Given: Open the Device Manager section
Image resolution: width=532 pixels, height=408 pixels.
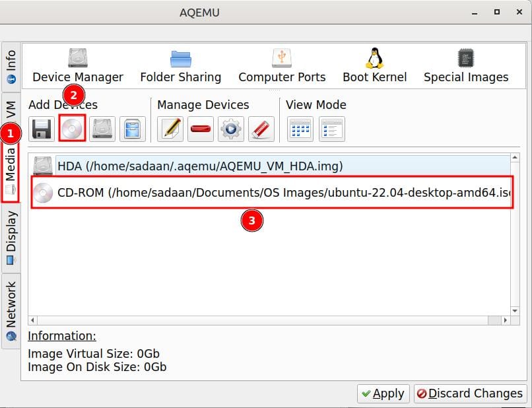Looking at the screenshot, I should 78,66.
